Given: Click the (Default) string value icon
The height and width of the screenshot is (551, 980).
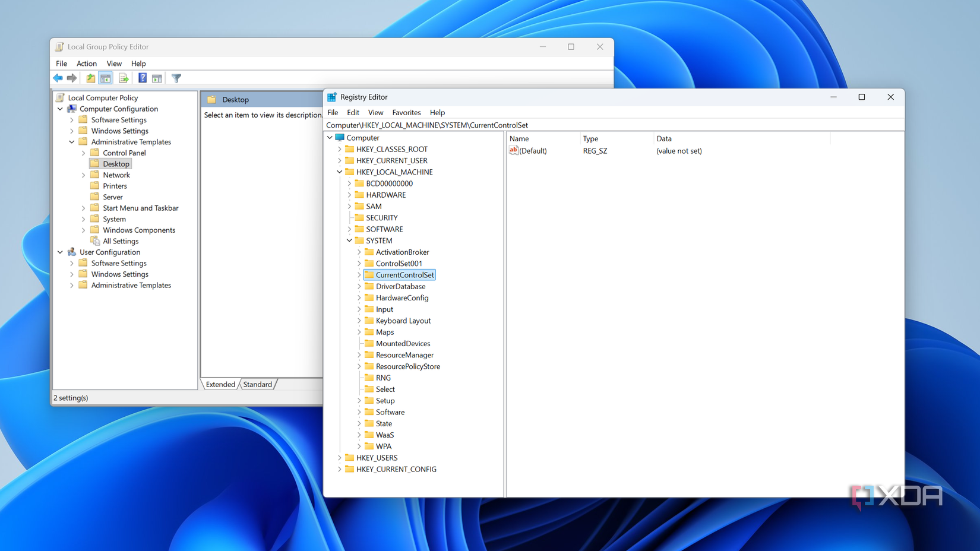Looking at the screenshot, I should coord(514,151).
